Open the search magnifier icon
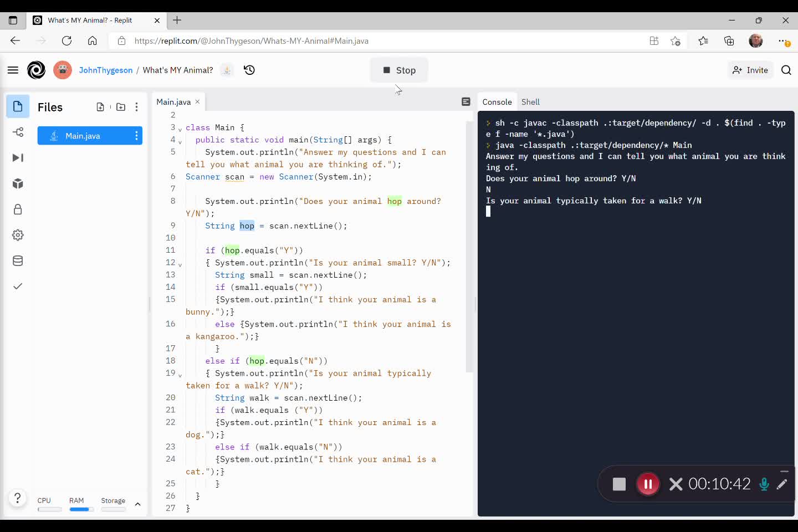This screenshot has width=798, height=532. [786, 70]
